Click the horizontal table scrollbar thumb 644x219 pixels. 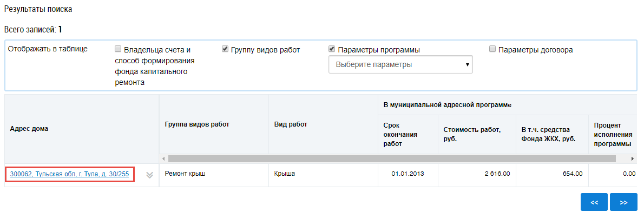(392, 159)
